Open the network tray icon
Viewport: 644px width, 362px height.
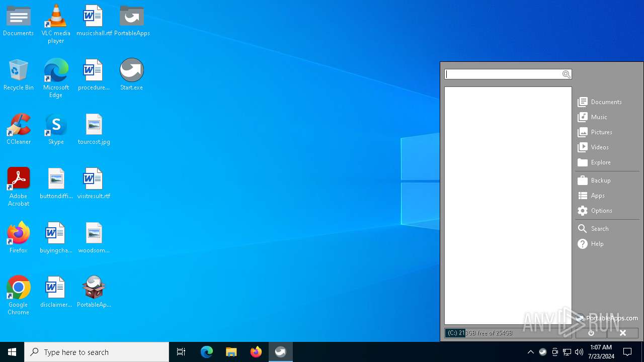tap(567, 352)
